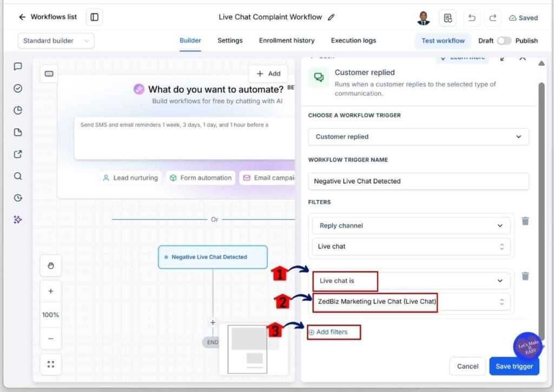Click the Save trigger button
This screenshot has height=392, width=554.
(514, 366)
